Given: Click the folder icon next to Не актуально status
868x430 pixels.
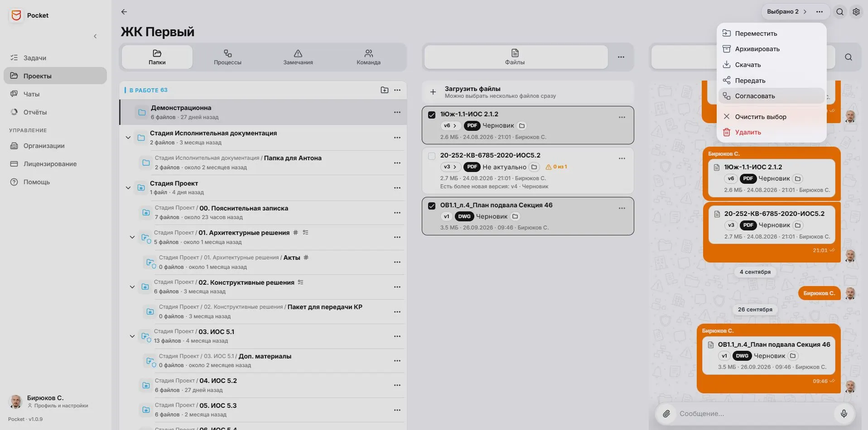Looking at the screenshot, I should [x=534, y=167].
